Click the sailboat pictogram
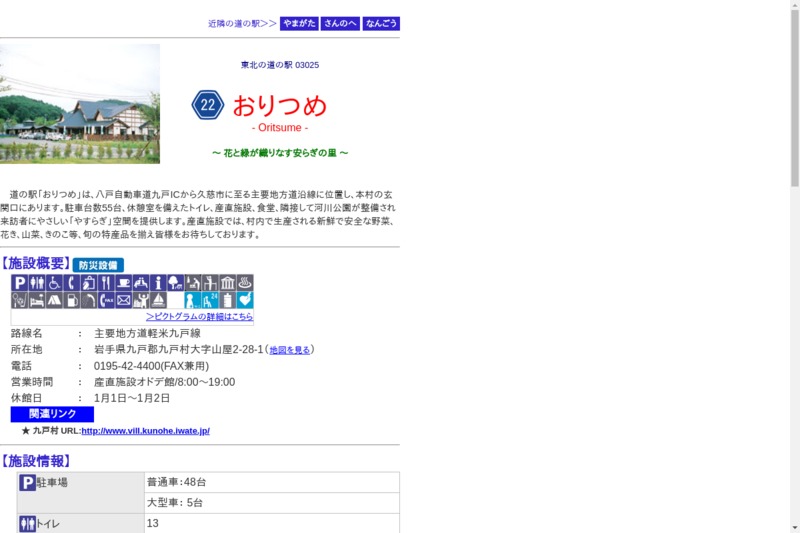The height and width of the screenshot is (533, 800). [158, 300]
